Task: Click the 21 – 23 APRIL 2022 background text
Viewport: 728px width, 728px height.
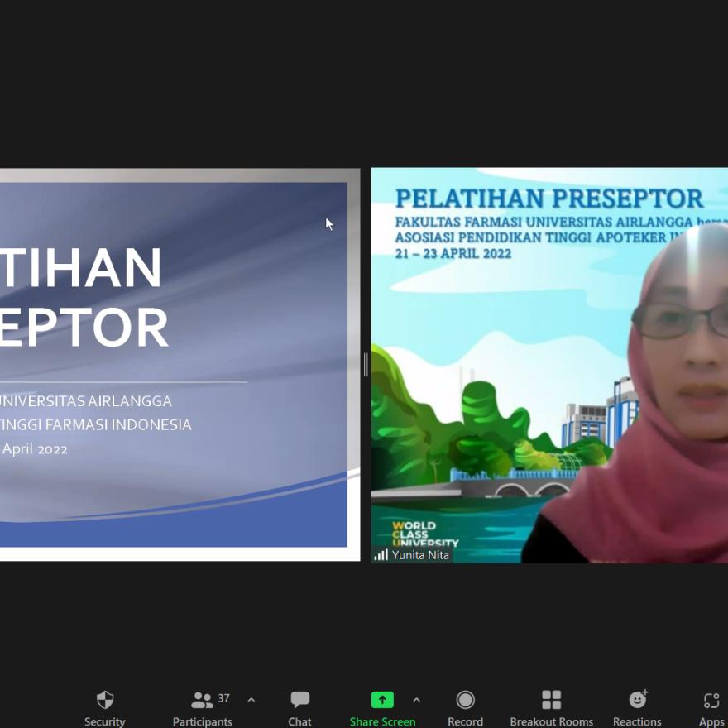Action: tap(453, 253)
